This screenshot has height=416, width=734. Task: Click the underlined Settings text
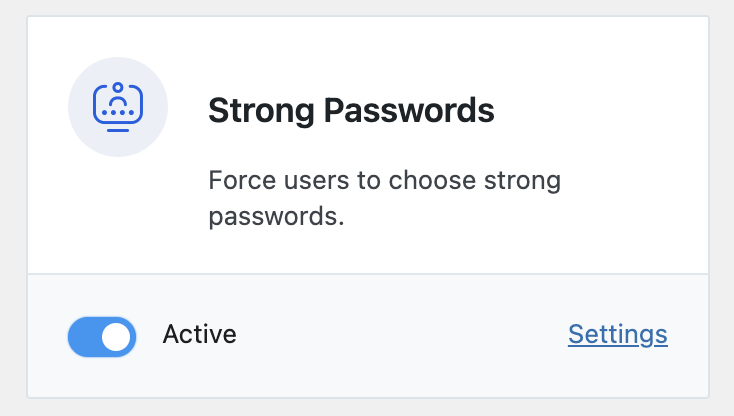618,335
